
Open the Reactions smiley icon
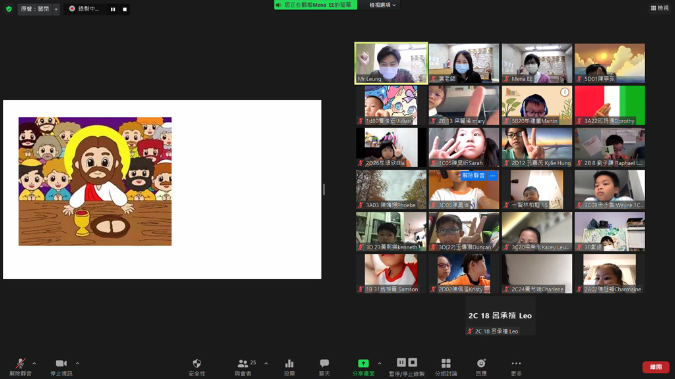(x=481, y=367)
